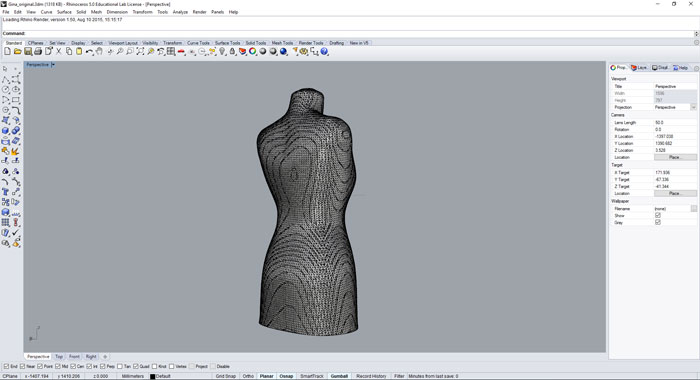
Task: Uncheck the Wallpaper Show checkbox
Action: tap(658, 215)
